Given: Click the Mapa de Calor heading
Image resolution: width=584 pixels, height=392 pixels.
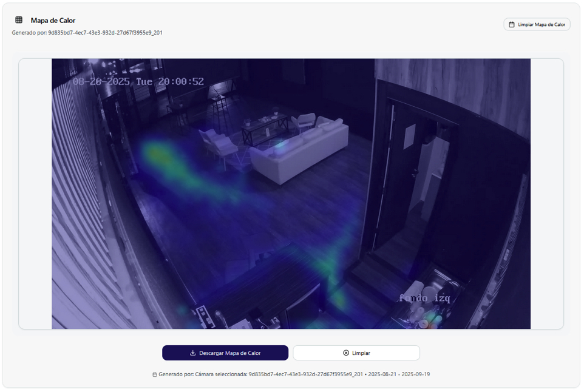Looking at the screenshot, I should coord(53,21).
